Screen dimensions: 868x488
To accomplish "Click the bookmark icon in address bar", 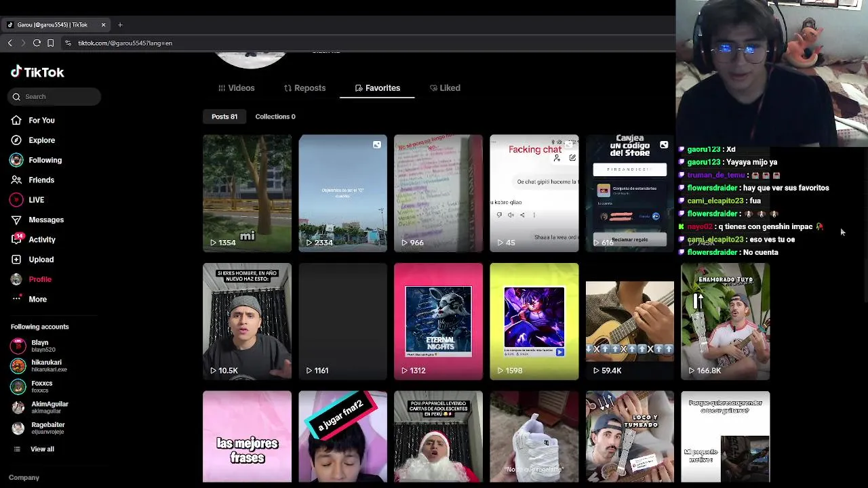I will [51, 43].
